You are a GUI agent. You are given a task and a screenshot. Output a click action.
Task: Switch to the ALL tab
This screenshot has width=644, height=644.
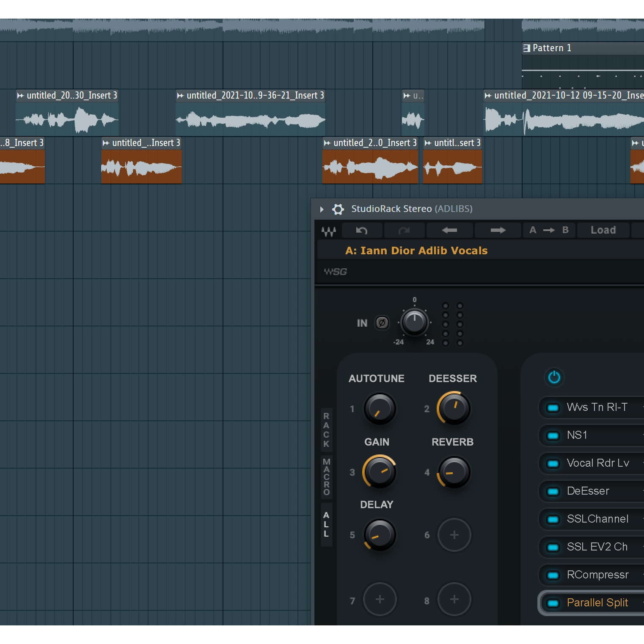click(326, 525)
